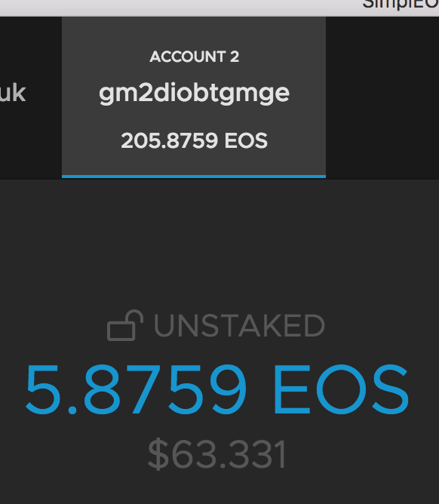Click the empty panel area above the UNSTAKED label
Image resolution: width=439 pixels, height=504 pixels.
point(219,244)
